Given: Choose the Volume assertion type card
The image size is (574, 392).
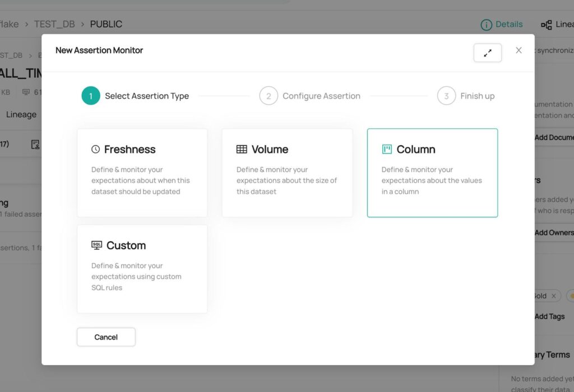Looking at the screenshot, I should [287, 173].
